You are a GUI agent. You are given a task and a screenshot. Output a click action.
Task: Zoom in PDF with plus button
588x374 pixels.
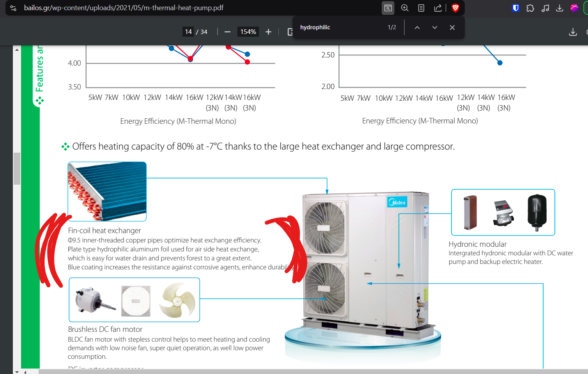pos(268,32)
